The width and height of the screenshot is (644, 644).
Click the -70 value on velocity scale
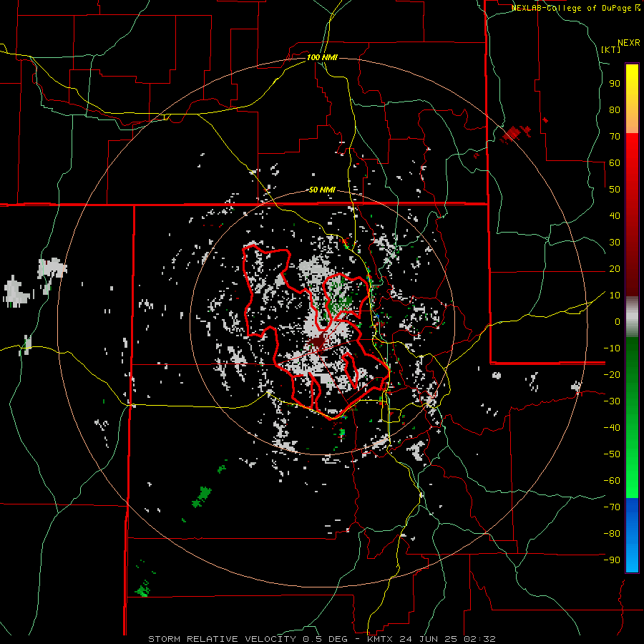click(612, 507)
